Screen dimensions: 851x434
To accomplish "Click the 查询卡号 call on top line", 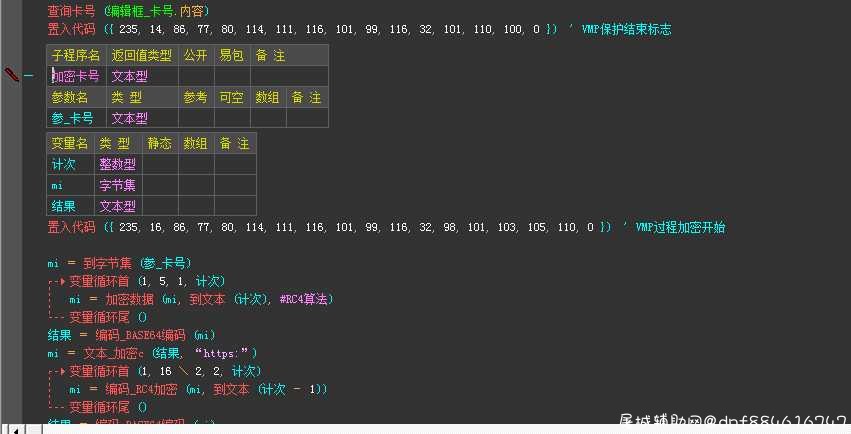I will click(x=71, y=11).
